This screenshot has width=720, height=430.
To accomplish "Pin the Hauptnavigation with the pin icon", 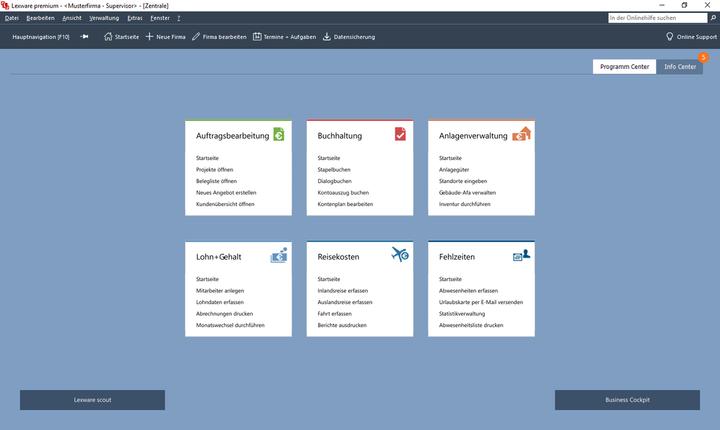I will point(85,37).
